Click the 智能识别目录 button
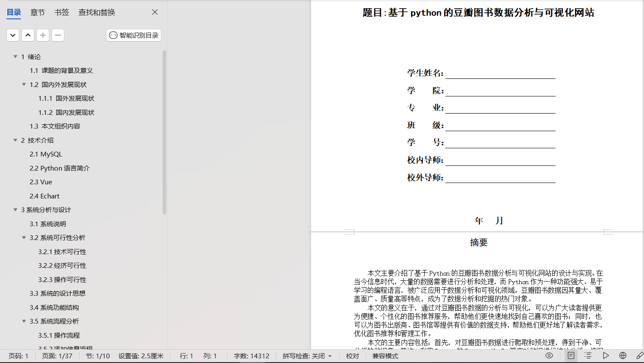 133,35
